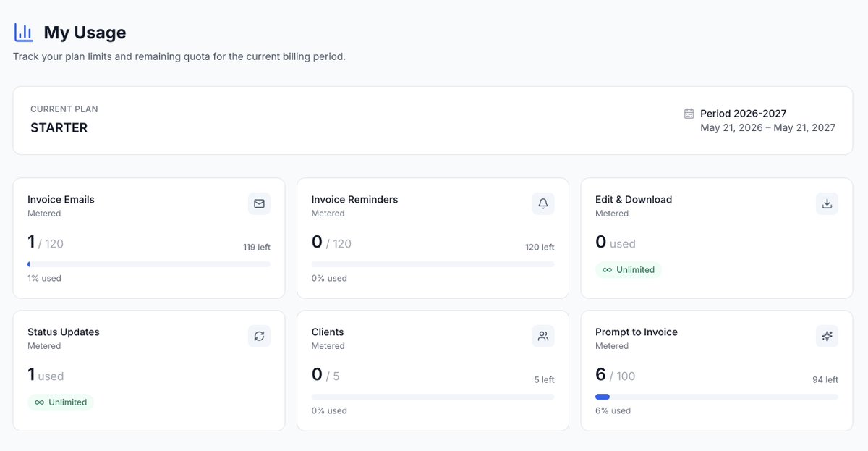868x451 pixels.
Task: Click '0% used' label on the Clients card
Action: (x=329, y=411)
